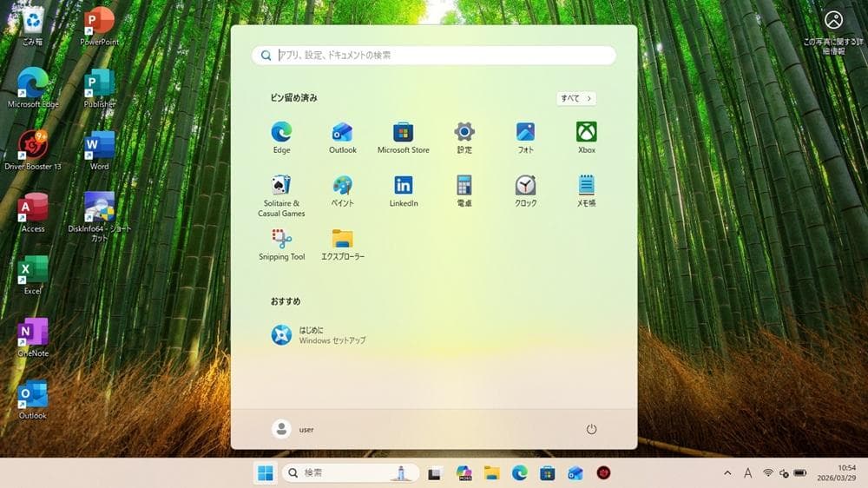Select the Publisher desktop shortcut
This screenshot has height=488, width=868.
coord(99,89)
